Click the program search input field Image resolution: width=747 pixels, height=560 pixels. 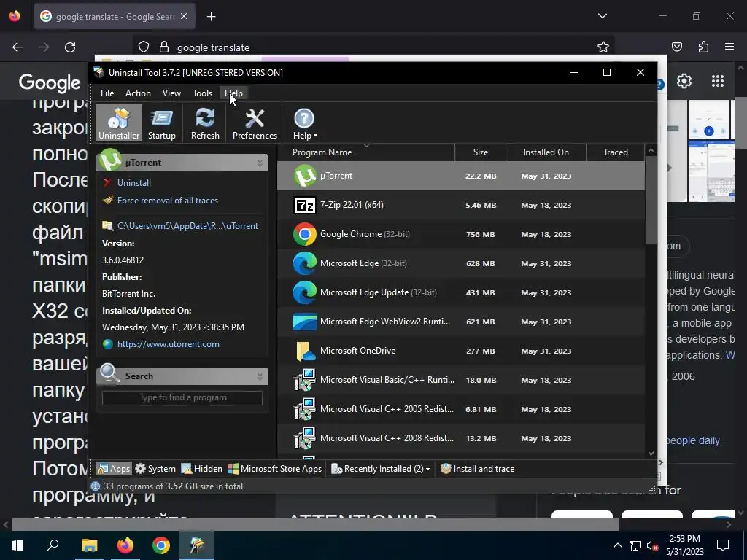182,397
